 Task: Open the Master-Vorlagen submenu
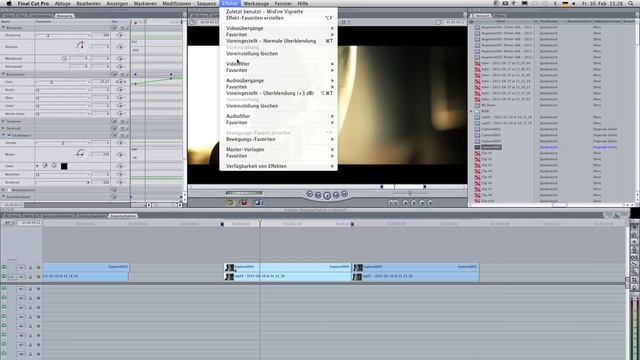point(278,150)
